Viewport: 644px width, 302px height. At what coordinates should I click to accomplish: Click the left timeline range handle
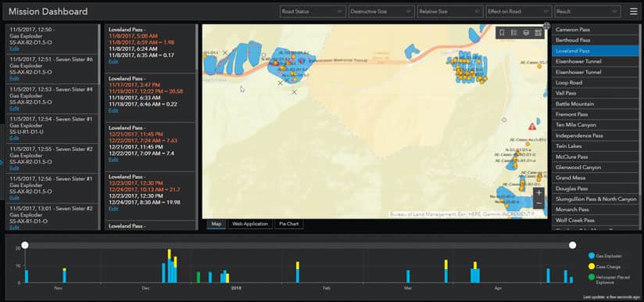click(x=25, y=246)
